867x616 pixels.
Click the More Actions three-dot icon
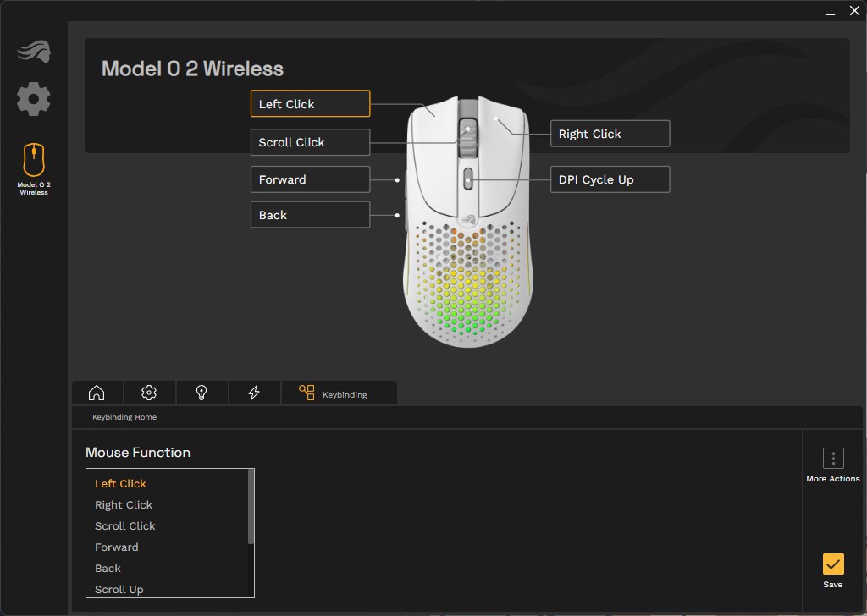coord(833,458)
